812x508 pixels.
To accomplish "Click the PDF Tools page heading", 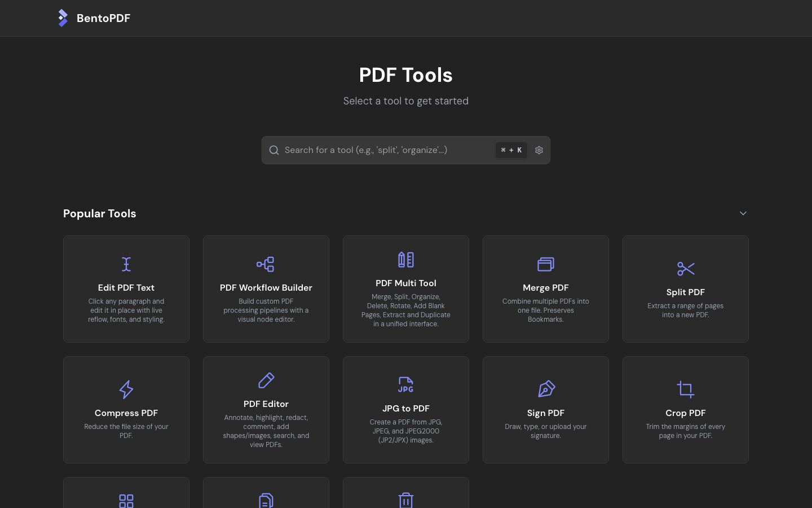I will (406, 75).
